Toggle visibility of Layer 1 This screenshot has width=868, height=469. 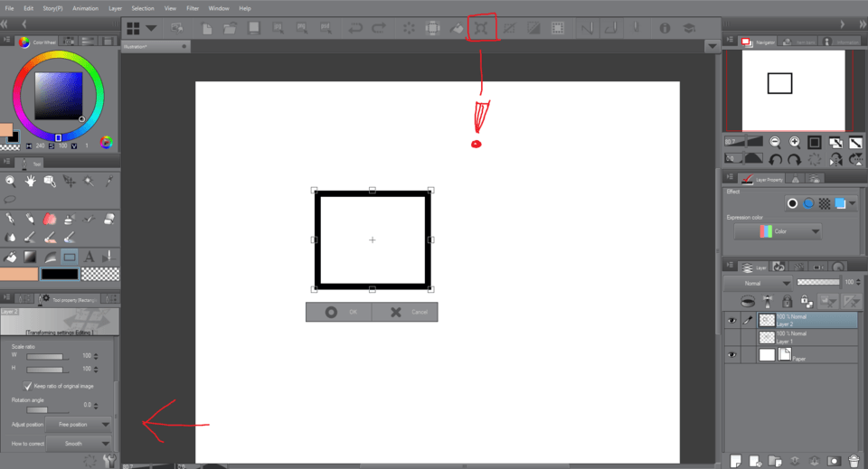(x=731, y=337)
